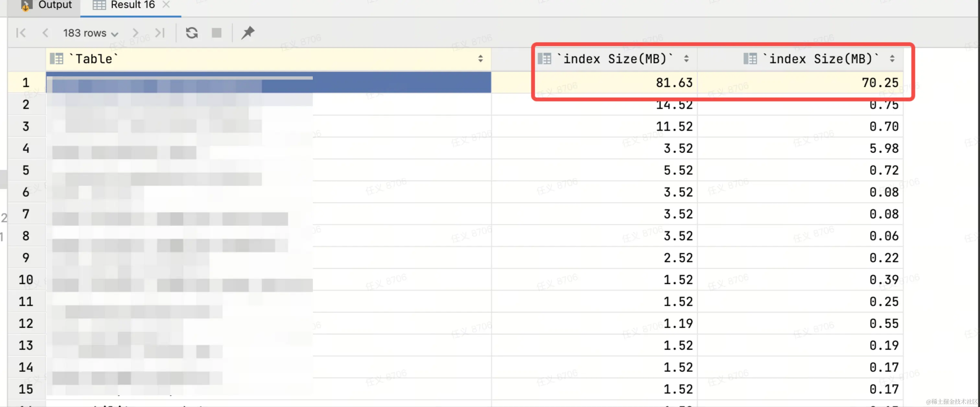Pin the Result 16 tab
This screenshot has width=980, height=407.
pyautogui.click(x=248, y=33)
